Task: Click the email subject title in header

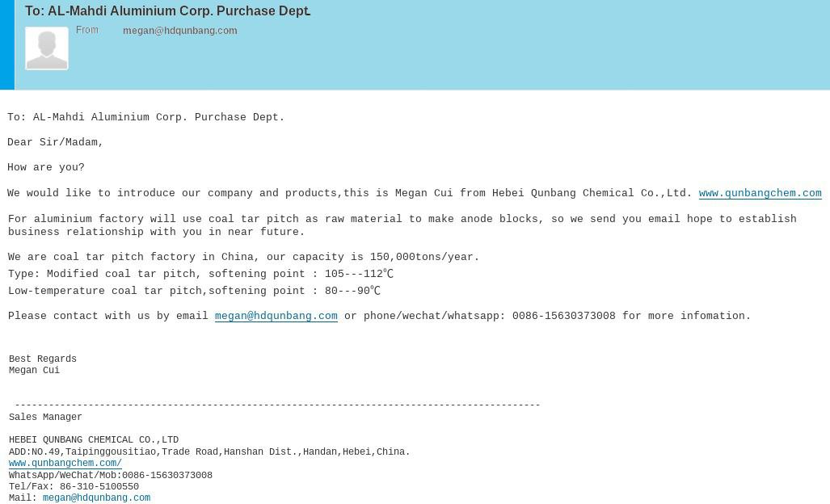Action: (168, 10)
